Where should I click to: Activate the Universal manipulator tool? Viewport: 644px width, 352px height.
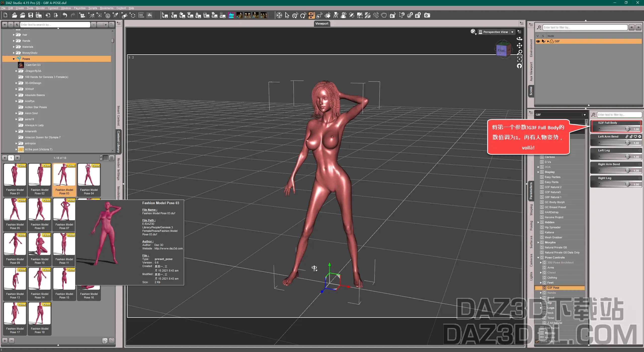coord(295,15)
